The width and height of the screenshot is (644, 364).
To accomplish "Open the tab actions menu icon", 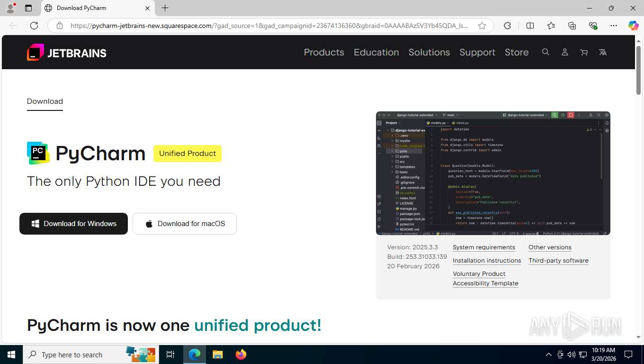I will pos(28,8).
